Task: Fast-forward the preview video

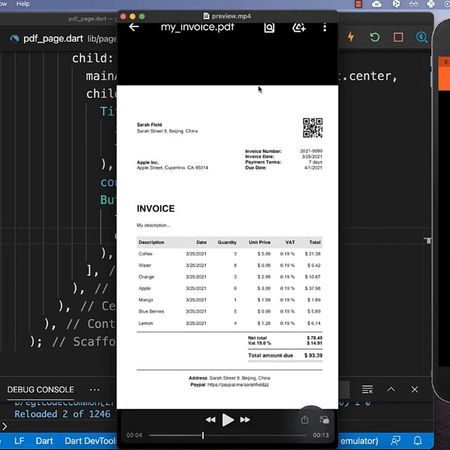Action: pos(245,420)
